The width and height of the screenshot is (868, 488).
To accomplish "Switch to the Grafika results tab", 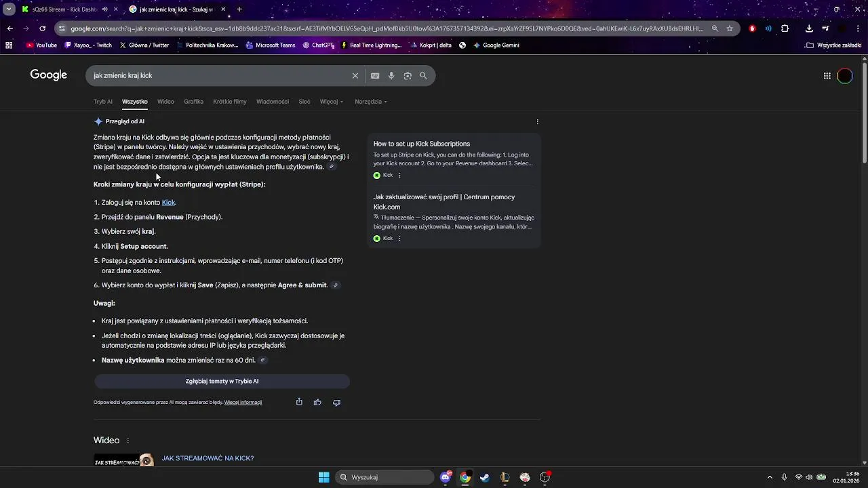I will [193, 102].
